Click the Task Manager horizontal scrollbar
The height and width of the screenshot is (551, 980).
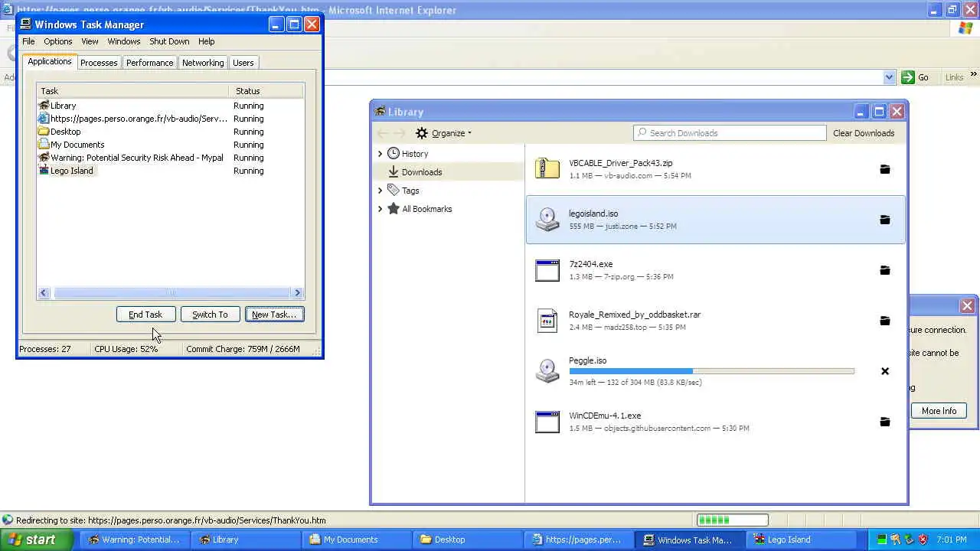pyautogui.click(x=170, y=292)
